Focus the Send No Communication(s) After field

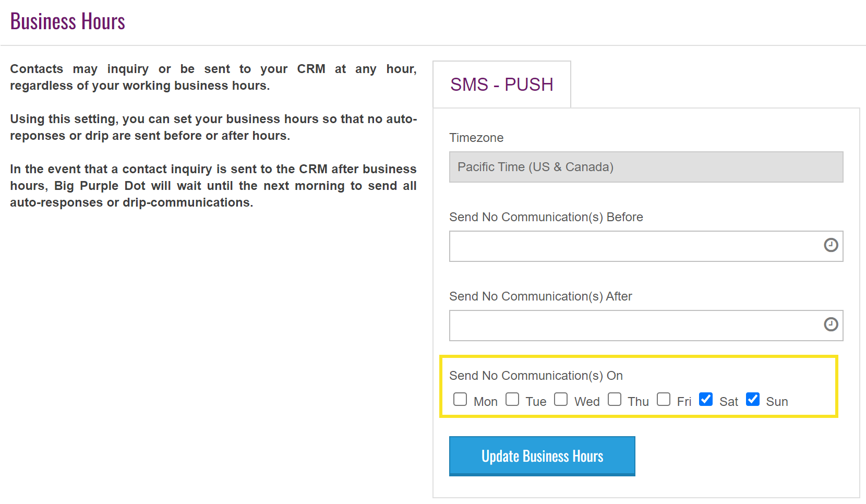(646, 326)
